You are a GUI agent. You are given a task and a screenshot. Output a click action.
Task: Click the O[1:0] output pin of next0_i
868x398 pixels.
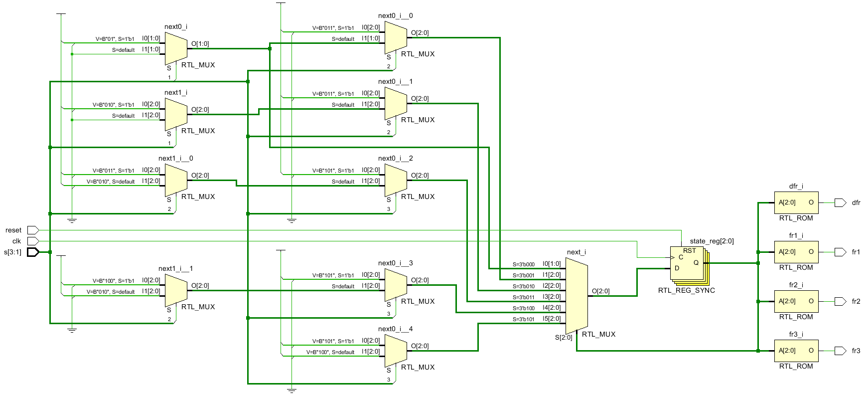pyautogui.click(x=200, y=44)
